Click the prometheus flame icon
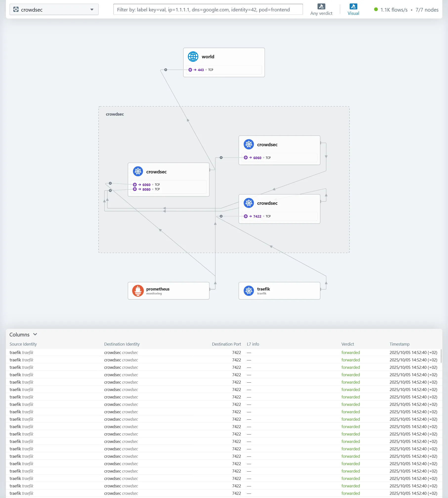The image size is (448, 498). tap(138, 291)
